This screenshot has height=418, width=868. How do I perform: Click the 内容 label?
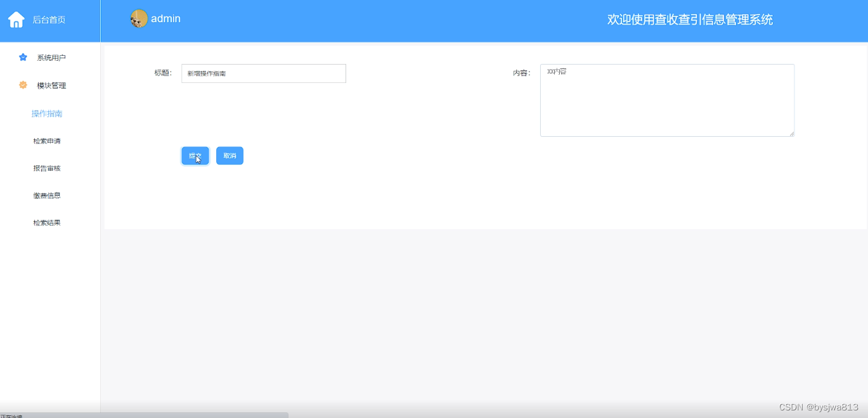tap(522, 73)
